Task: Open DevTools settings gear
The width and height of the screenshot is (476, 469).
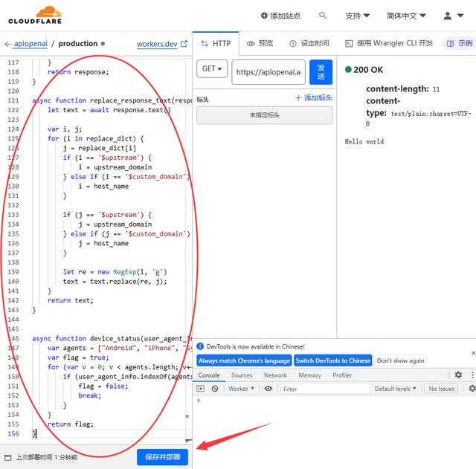Action: coord(458,375)
